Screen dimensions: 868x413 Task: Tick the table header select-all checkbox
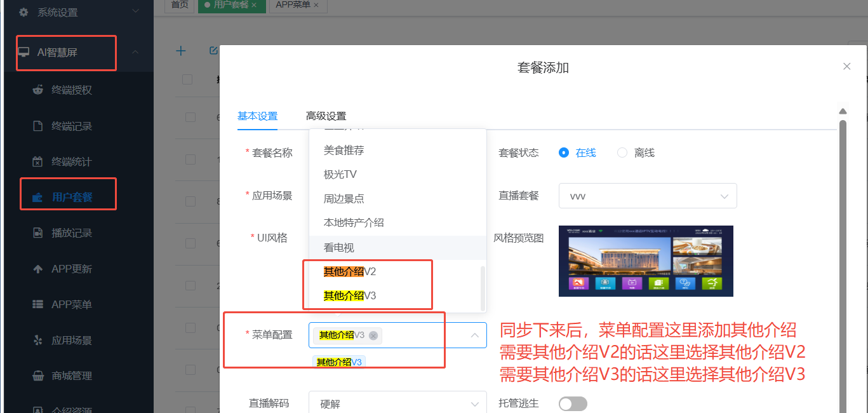[x=187, y=79]
